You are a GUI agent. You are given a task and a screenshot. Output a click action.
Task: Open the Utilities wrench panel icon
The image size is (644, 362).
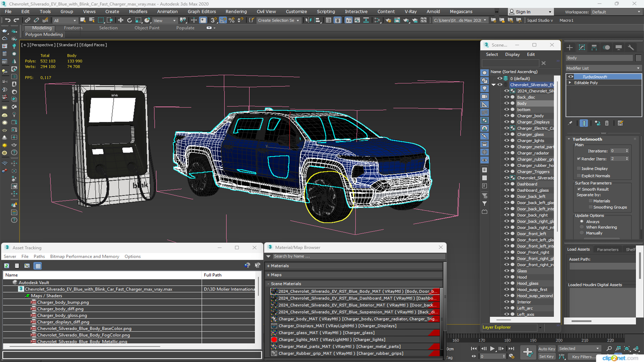click(631, 48)
